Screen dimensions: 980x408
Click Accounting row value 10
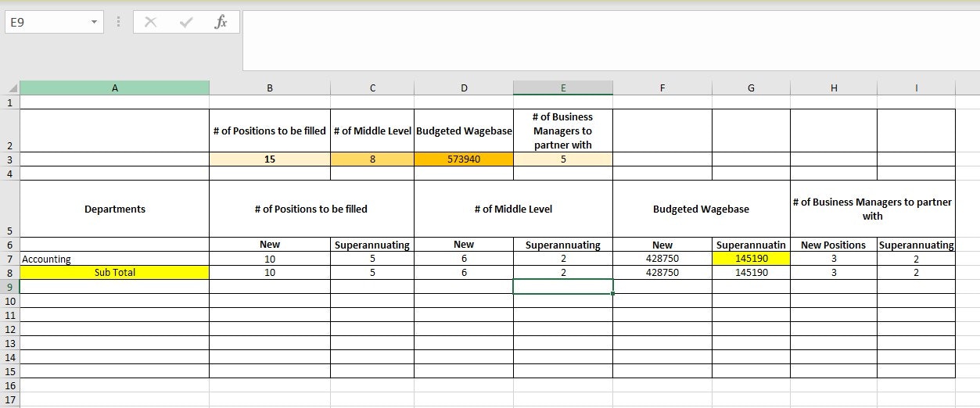(270, 259)
